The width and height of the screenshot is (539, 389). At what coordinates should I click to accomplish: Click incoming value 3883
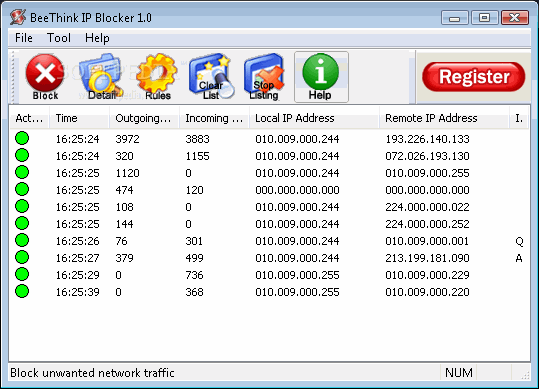[x=197, y=139]
